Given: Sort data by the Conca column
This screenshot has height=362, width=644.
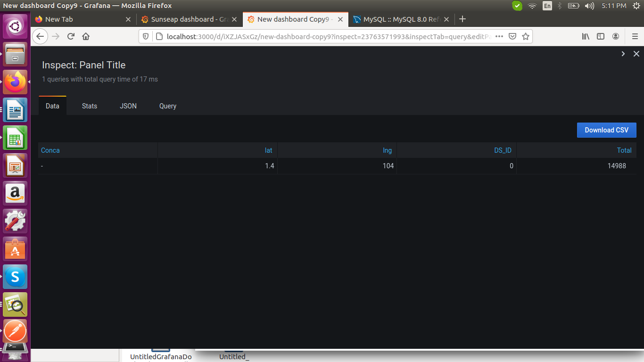Looking at the screenshot, I should pos(50,150).
